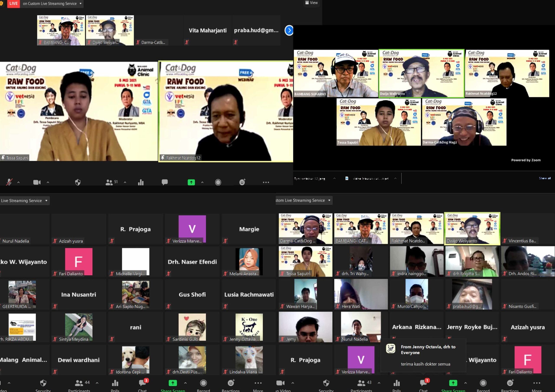This screenshot has height=392, width=555.
Task: Open Participants panel showing 43
Action: pos(362,386)
